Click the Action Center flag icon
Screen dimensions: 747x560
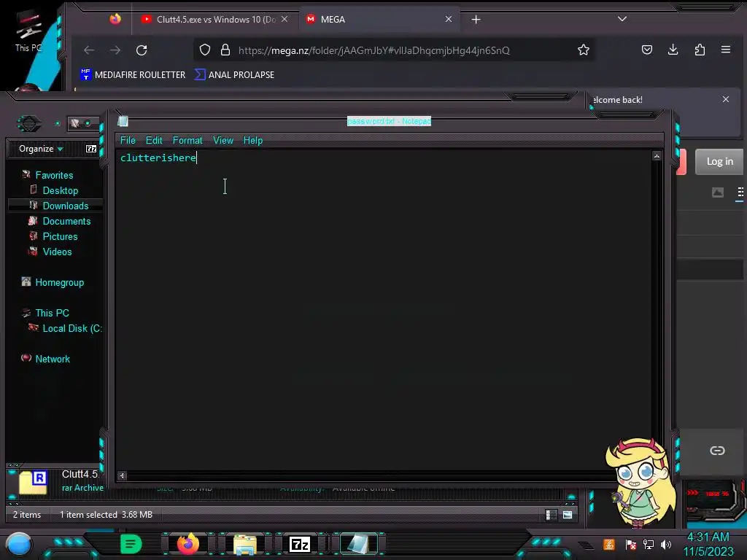631,544
